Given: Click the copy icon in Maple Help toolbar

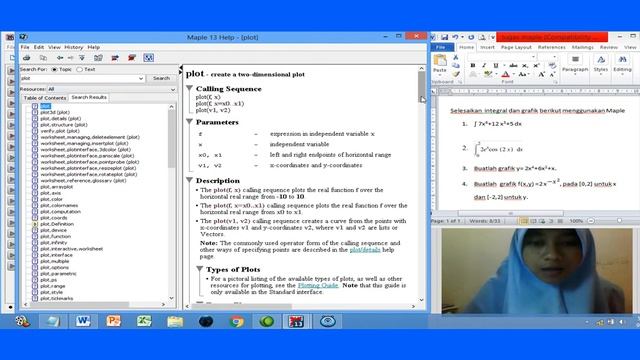Looking at the screenshot, I should pos(43,58).
